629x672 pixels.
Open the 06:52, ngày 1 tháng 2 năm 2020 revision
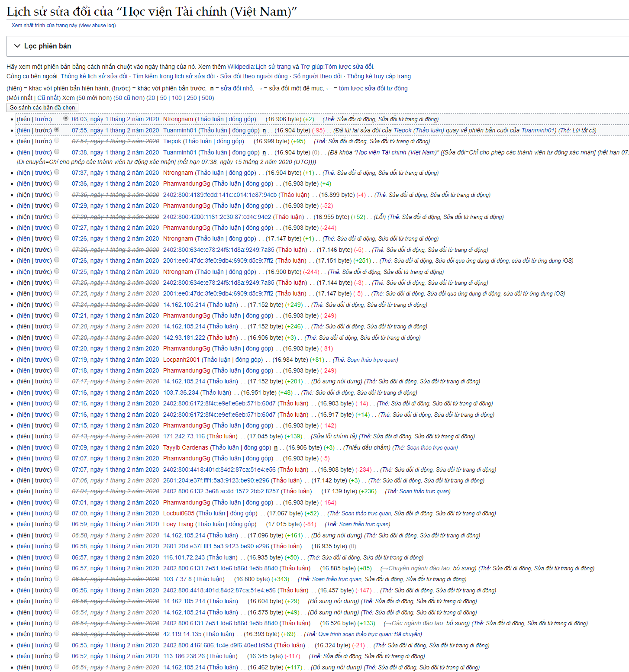115,656
